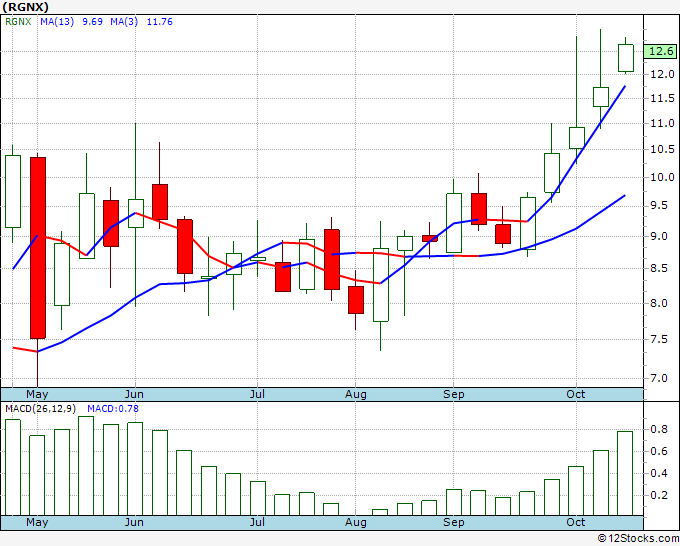
Task: Select Jul on the MACD panel timeline
Action: pos(257,522)
